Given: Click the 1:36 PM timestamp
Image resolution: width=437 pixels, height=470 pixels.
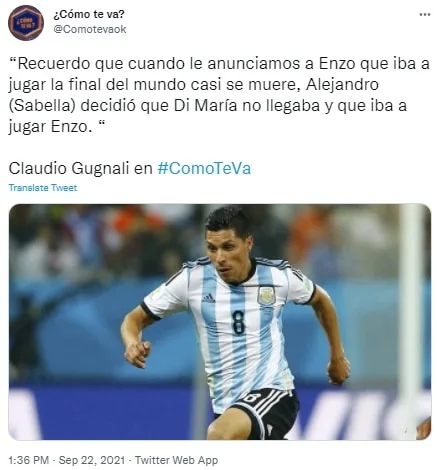Looking at the screenshot, I should tap(29, 460).
